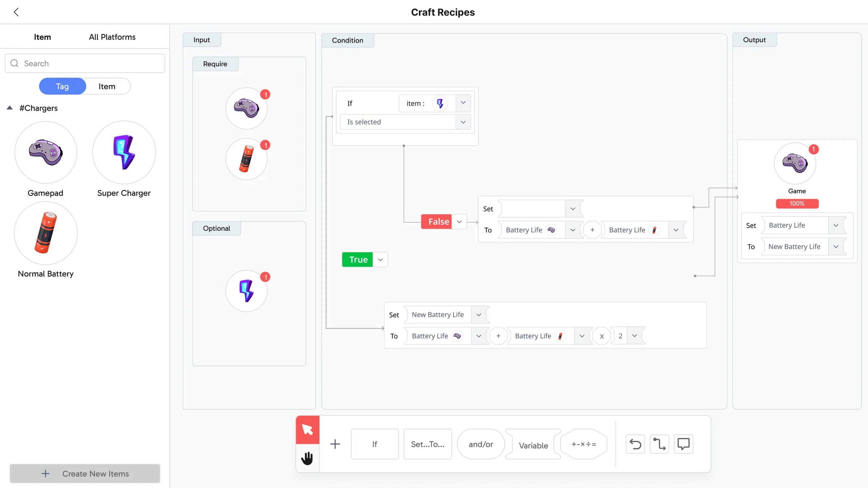Select the Gamepad item in the Chargers list
This screenshot has width=868, height=488.
tap(46, 152)
